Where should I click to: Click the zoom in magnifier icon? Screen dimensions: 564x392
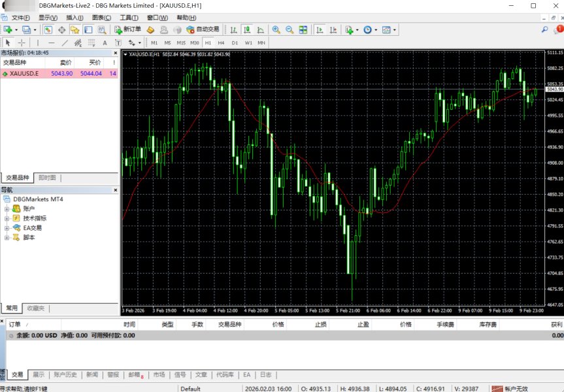point(276,30)
